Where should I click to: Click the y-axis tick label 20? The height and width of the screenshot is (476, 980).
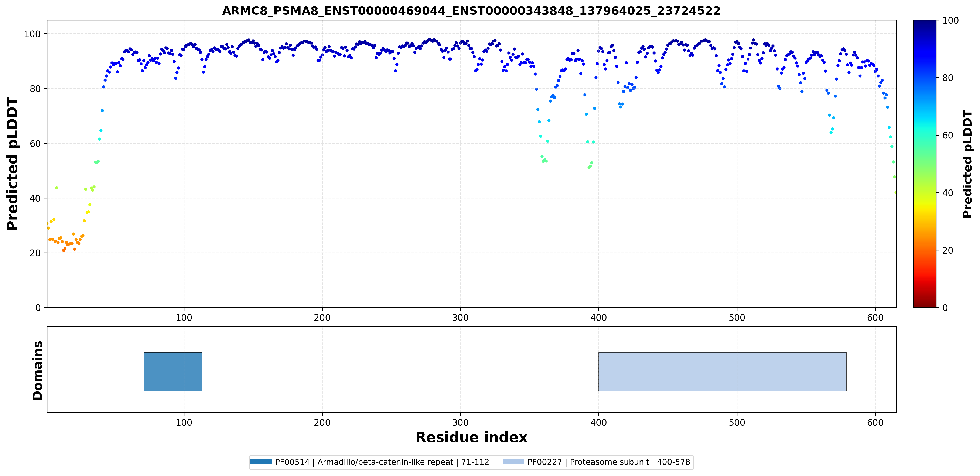click(35, 253)
